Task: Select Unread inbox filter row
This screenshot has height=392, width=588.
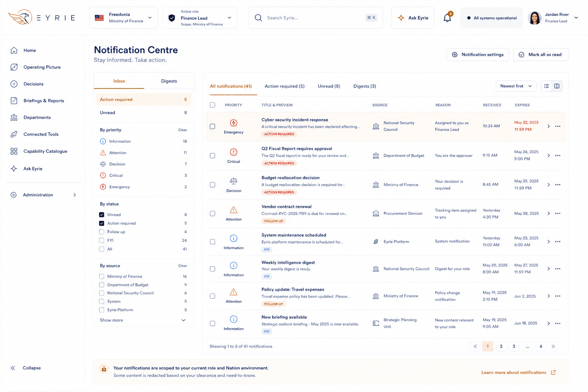Action: point(143,113)
